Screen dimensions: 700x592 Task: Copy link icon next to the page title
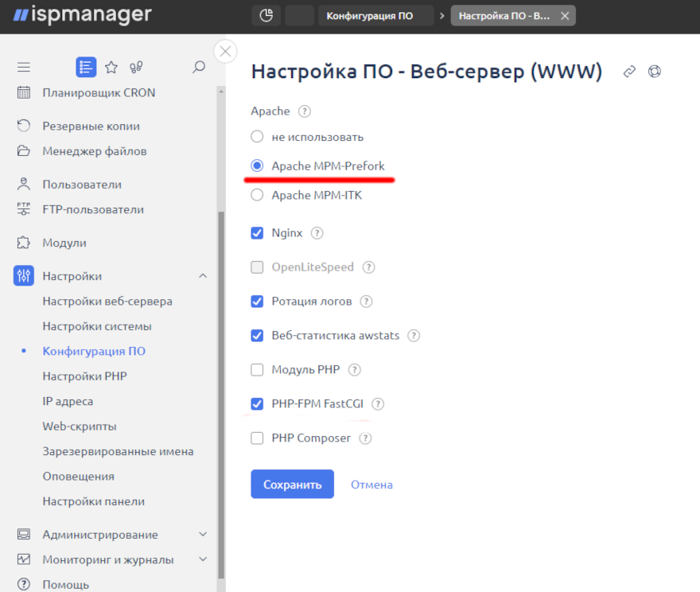click(628, 72)
